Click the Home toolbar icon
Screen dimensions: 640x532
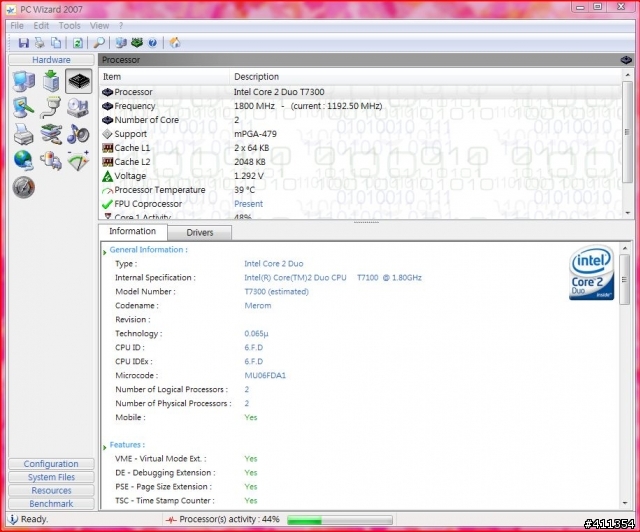point(175,42)
